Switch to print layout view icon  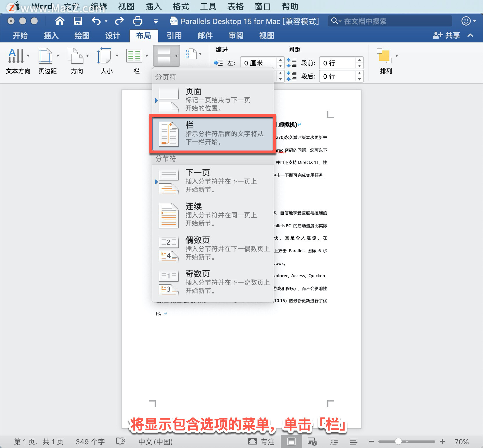(291, 442)
